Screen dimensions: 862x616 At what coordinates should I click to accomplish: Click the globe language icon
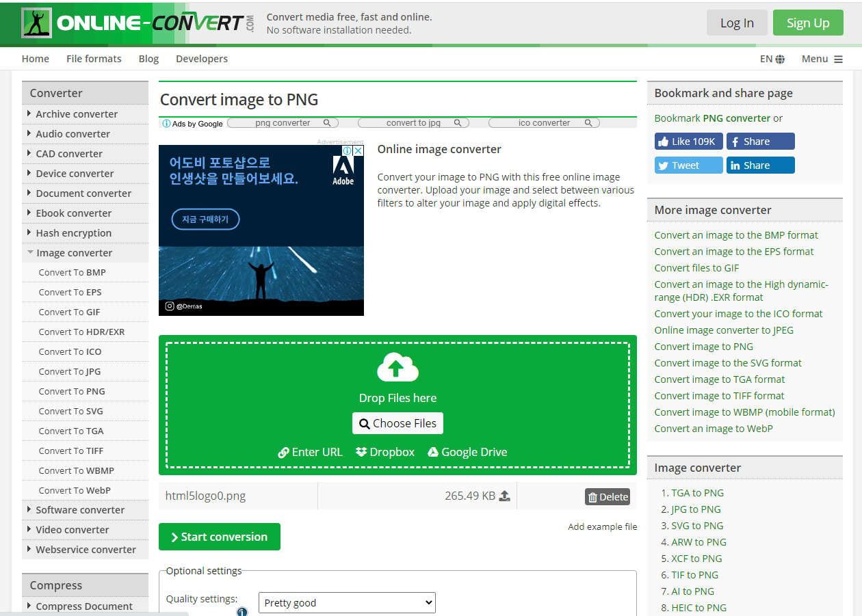tap(780, 59)
